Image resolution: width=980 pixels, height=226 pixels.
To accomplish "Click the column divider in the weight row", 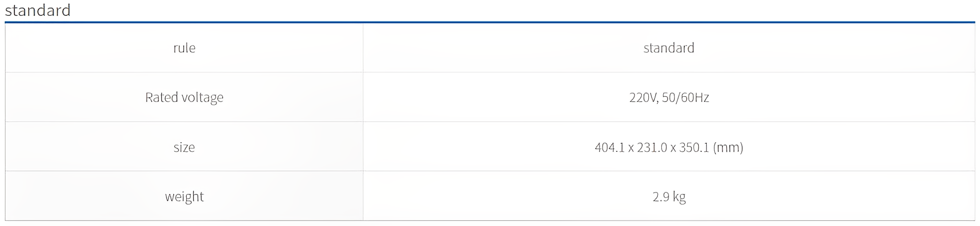I will [x=363, y=197].
